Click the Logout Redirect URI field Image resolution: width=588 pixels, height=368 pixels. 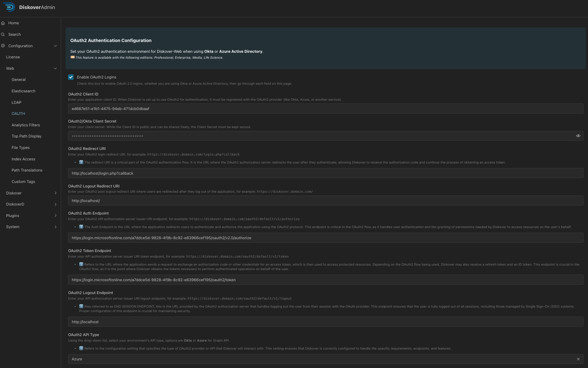[326, 201]
